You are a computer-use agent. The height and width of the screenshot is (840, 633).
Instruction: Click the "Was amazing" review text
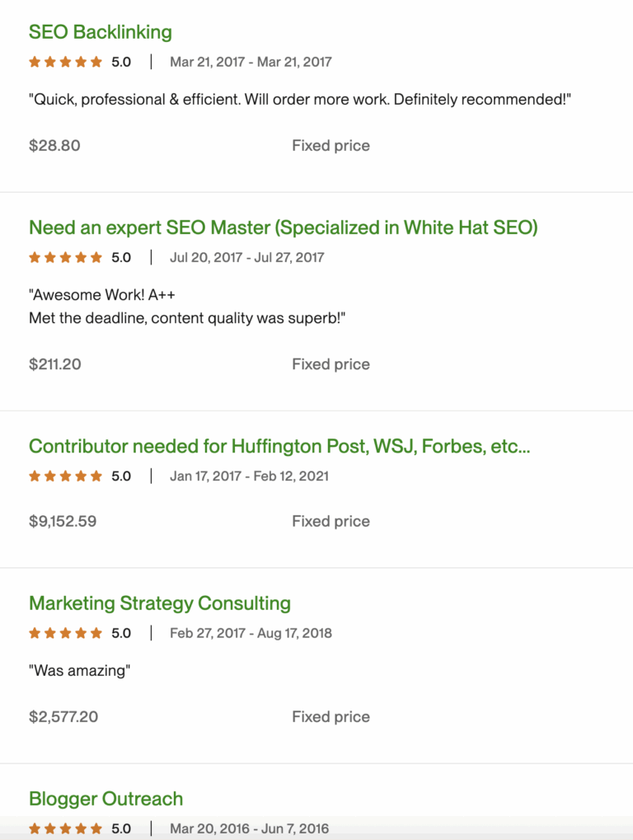pos(80,670)
